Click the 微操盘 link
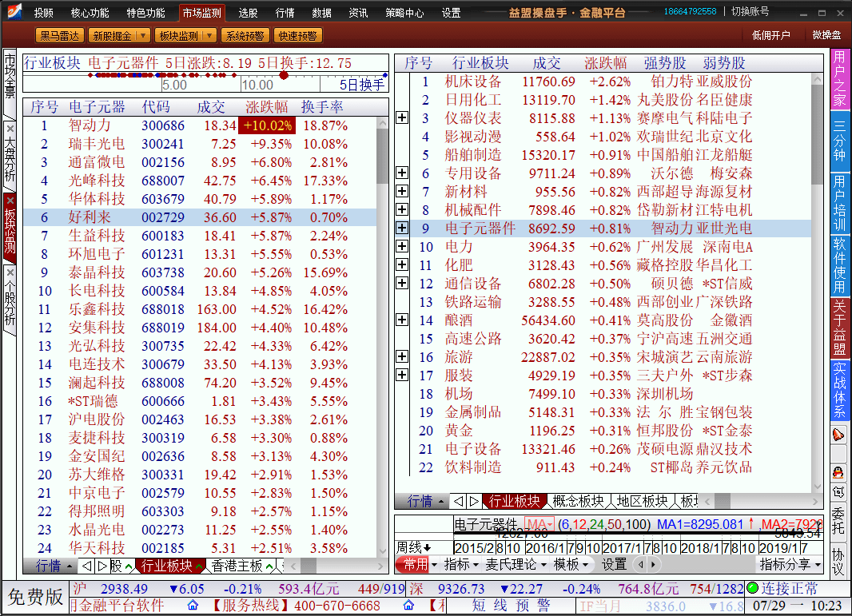 click(x=826, y=35)
